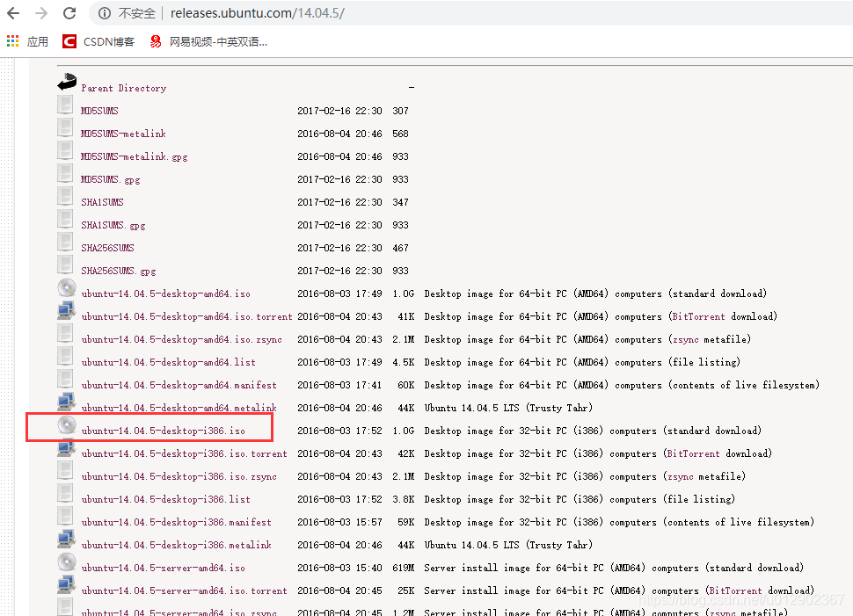
Task: Click the 619M size of server-amd64.iso
Action: tap(403, 568)
